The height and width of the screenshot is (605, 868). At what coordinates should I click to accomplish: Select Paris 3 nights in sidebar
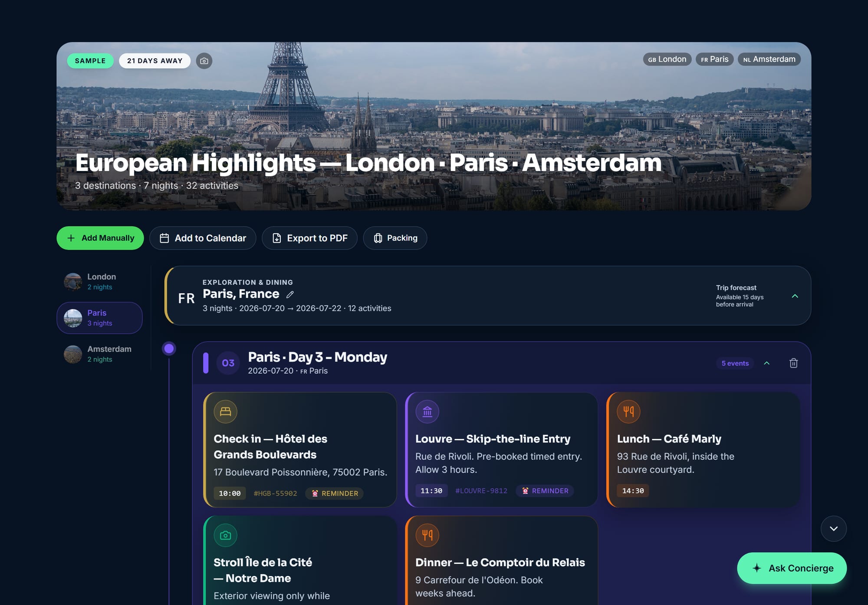pyautogui.click(x=99, y=318)
